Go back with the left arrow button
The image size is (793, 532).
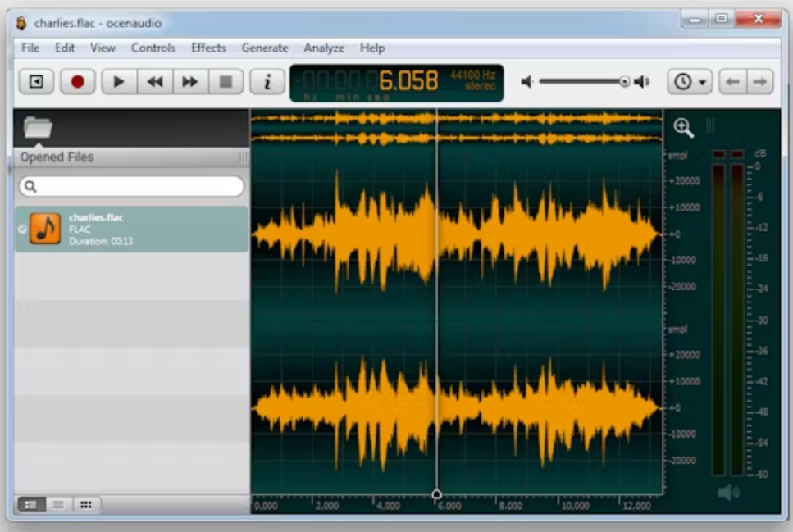point(732,81)
